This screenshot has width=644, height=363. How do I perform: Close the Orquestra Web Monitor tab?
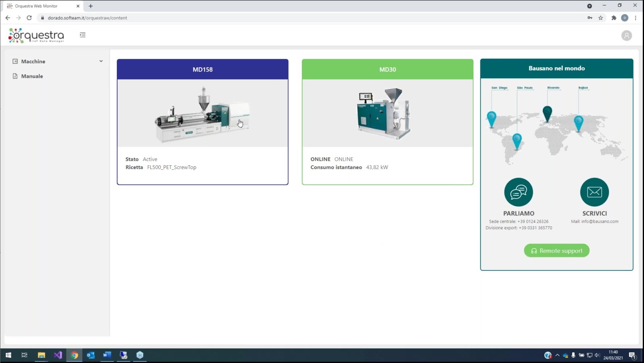click(78, 6)
